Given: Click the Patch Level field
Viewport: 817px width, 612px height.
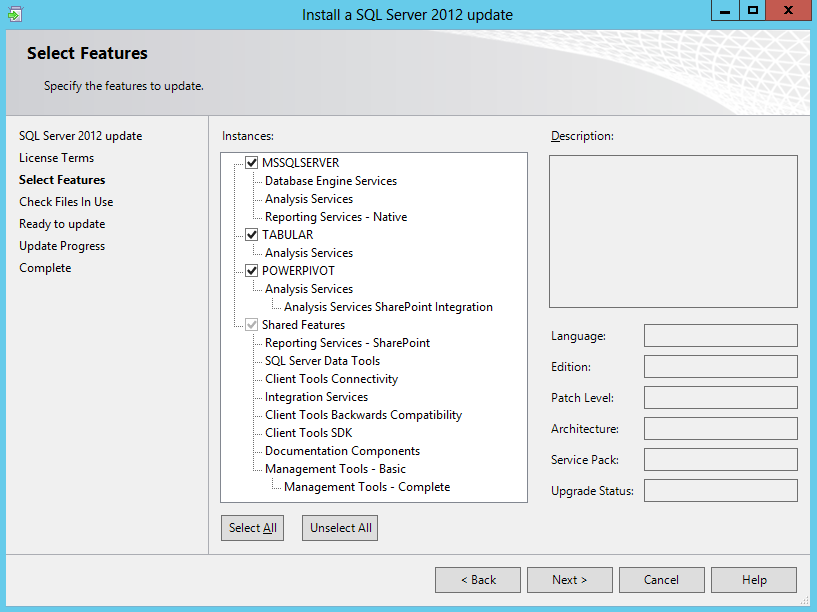Looking at the screenshot, I should tap(721, 397).
